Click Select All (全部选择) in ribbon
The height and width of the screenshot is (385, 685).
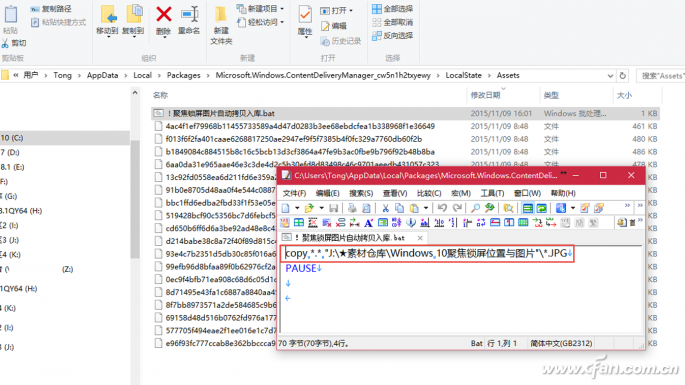[x=392, y=8]
